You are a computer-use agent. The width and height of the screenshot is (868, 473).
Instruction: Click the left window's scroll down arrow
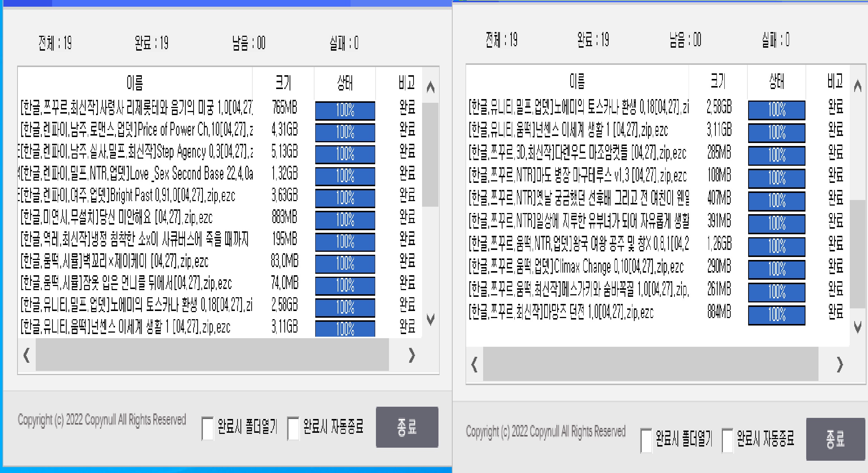tap(431, 320)
